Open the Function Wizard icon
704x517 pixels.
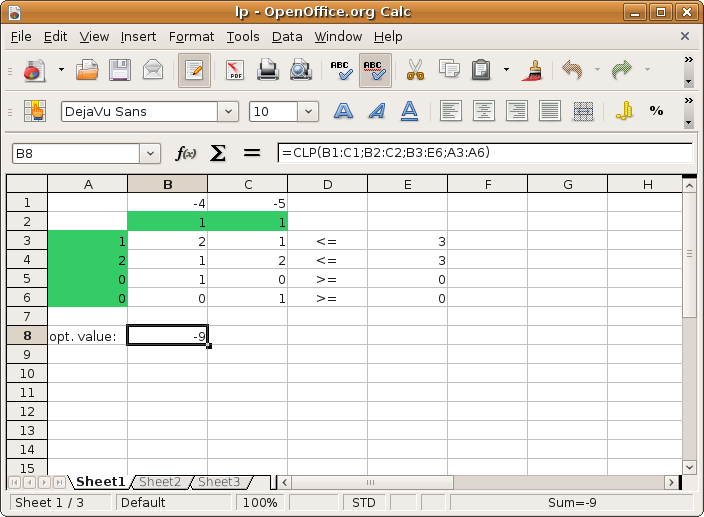point(186,153)
